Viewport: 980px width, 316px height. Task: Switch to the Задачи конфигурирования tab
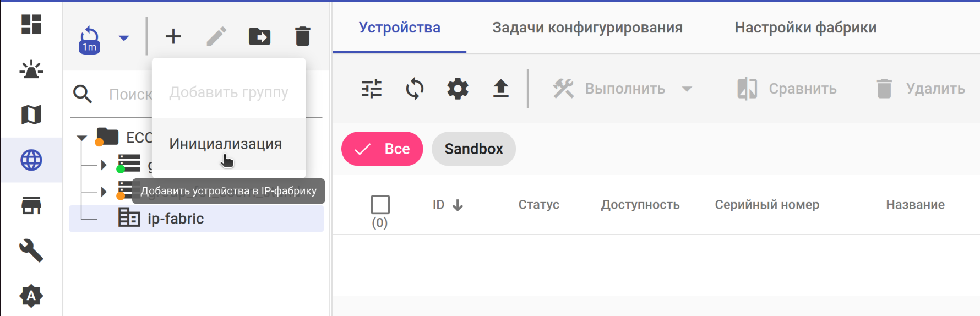(x=587, y=28)
